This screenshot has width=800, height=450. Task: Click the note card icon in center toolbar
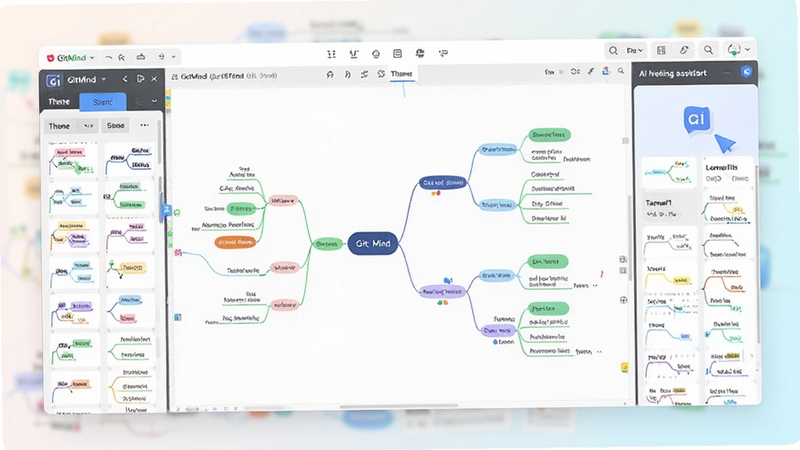pyautogui.click(x=397, y=54)
